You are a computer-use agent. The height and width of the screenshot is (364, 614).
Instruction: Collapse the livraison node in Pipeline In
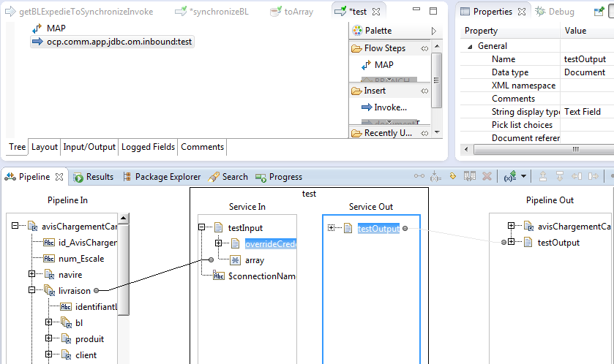coord(31,290)
